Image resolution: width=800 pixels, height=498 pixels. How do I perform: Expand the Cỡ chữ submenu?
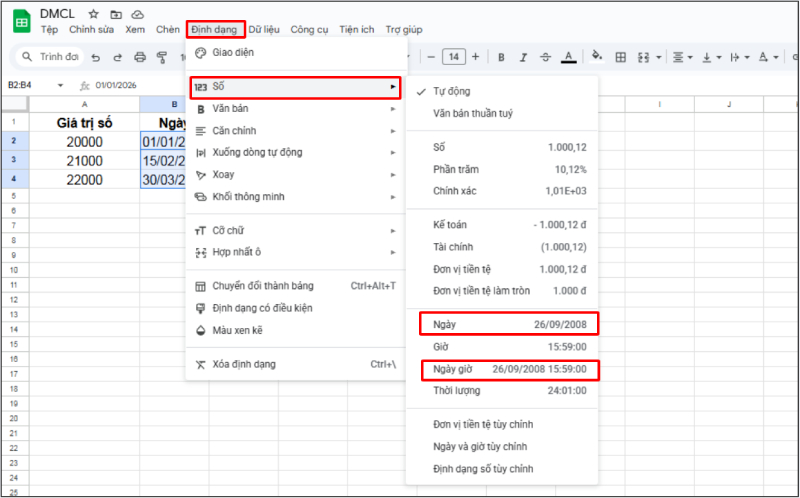(x=296, y=231)
